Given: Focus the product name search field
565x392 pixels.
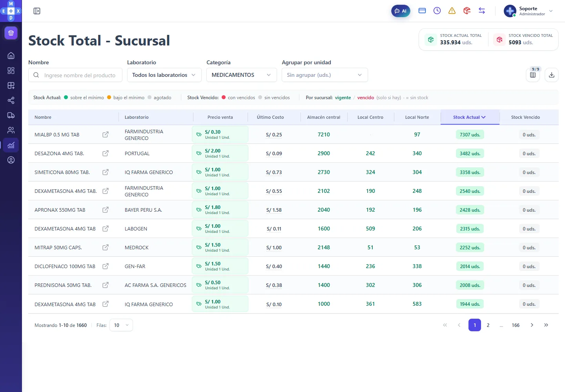Looking at the screenshot, I should [x=75, y=75].
